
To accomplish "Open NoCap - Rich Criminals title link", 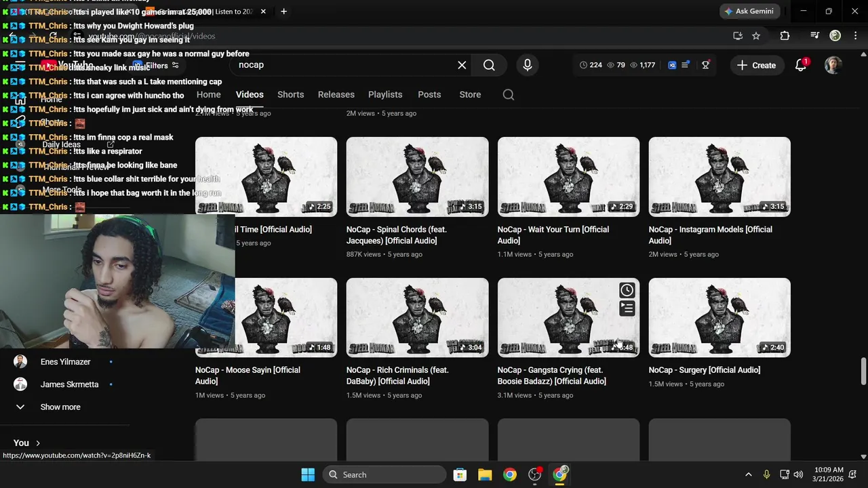I will click(x=397, y=375).
